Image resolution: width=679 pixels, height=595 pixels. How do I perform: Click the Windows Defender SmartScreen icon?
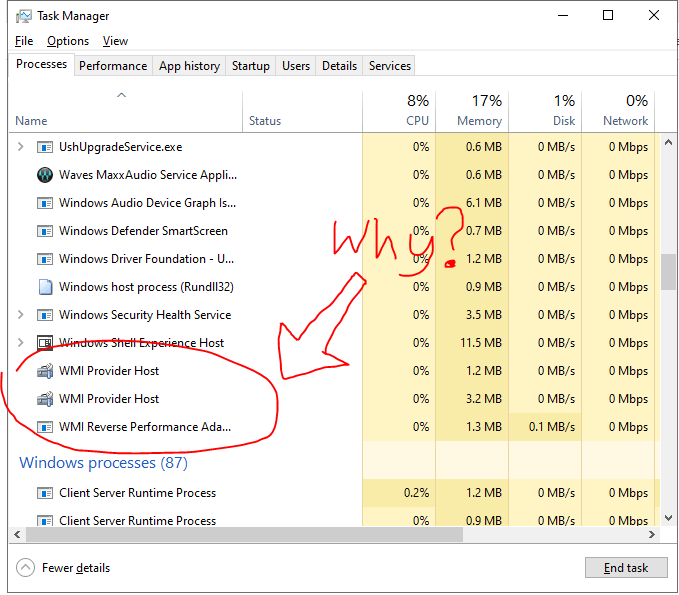(x=45, y=231)
